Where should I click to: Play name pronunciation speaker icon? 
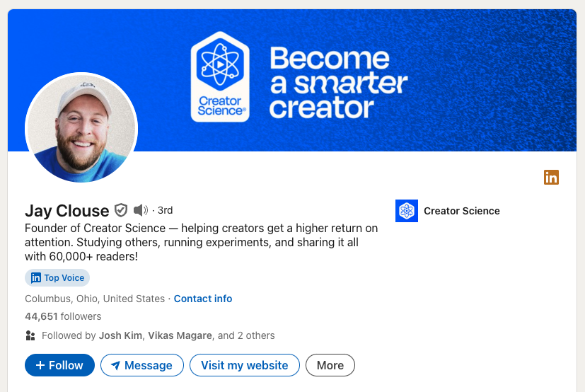click(x=140, y=210)
